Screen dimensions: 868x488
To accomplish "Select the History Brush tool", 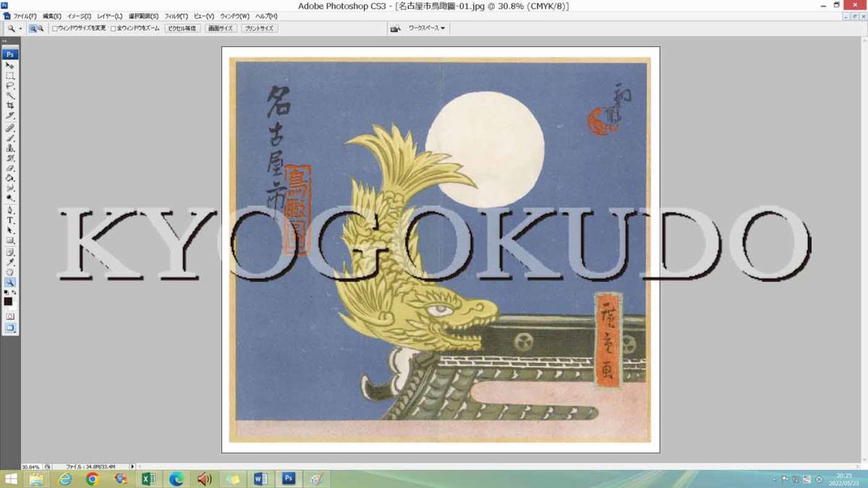I will pos(10,158).
